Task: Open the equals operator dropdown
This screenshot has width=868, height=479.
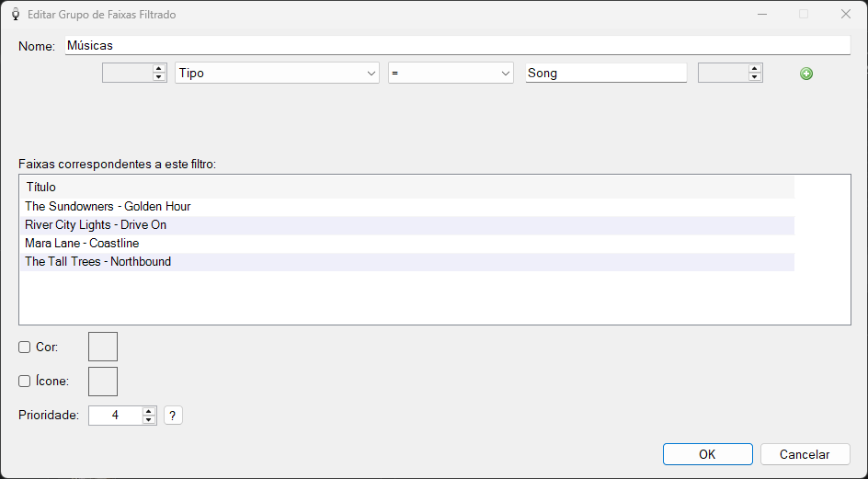Action: 451,74
